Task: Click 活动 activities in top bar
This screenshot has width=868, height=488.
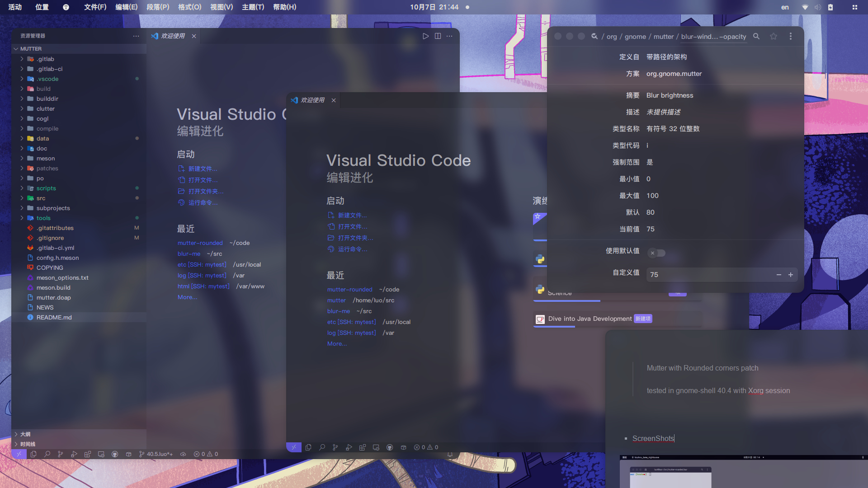Action: pos(15,7)
